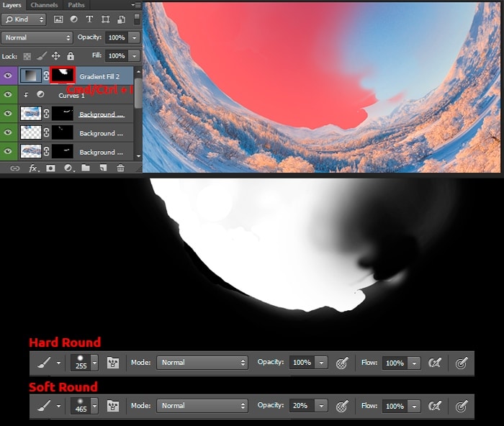Click the Link layers icon
Image resolution: width=504 pixels, height=426 pixels.
[15, 168]
